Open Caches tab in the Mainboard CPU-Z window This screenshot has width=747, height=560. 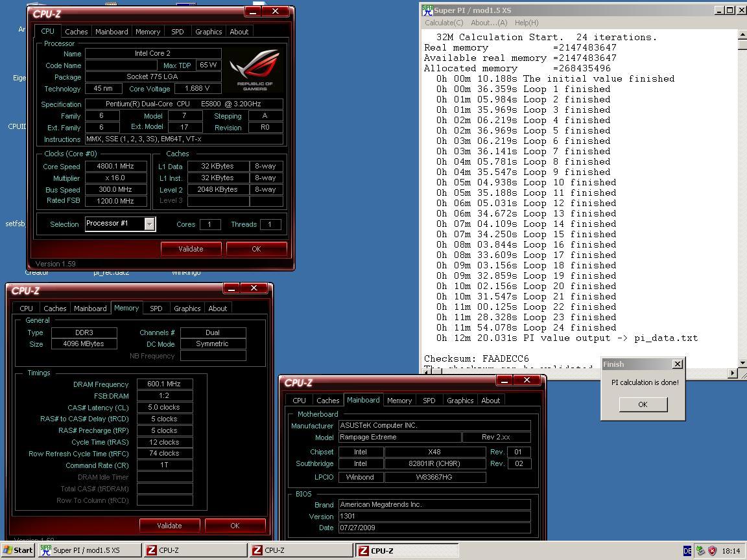click(x=327, y=401)
